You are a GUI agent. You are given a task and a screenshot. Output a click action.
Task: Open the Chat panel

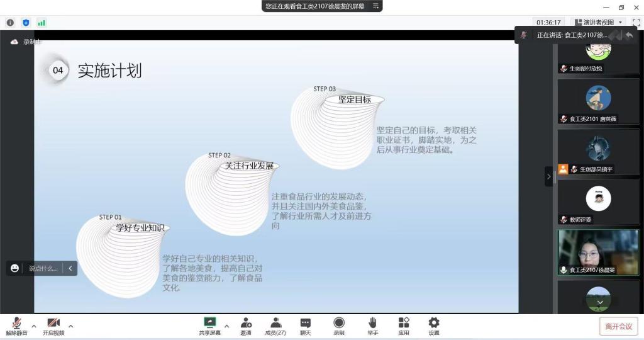pyautogui.click(x=305, y=323)
